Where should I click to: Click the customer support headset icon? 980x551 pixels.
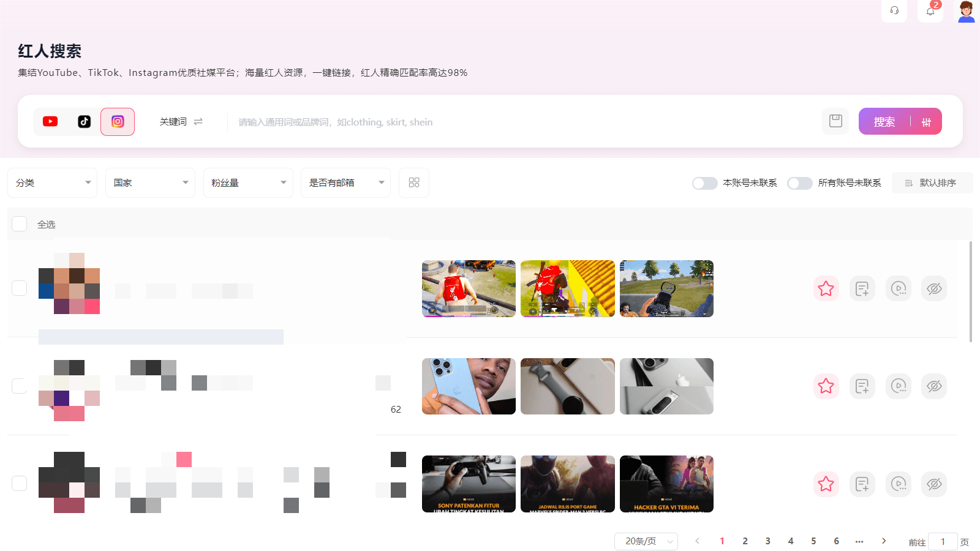(x=894, y=11)
